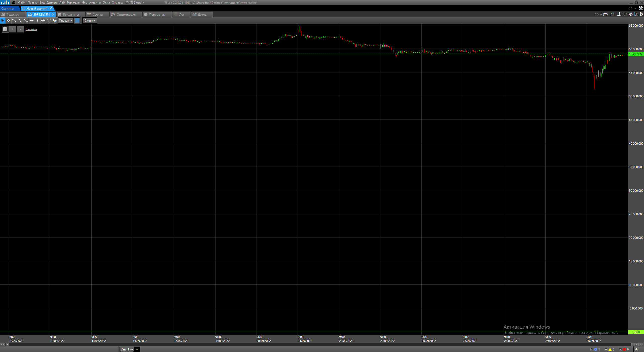The image size is (644, 352).
Task: Open the 15 мин timeframe dropdown
Action: click(89, 21)
